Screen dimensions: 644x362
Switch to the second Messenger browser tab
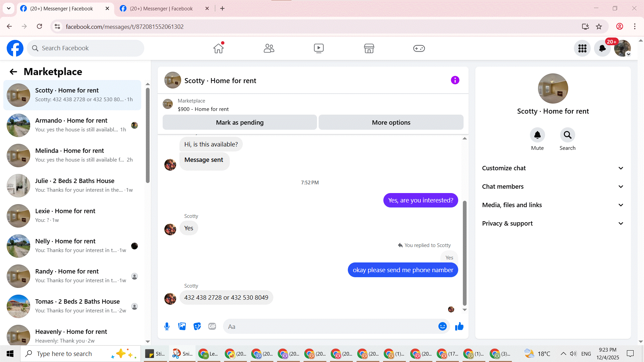point(161,8)
